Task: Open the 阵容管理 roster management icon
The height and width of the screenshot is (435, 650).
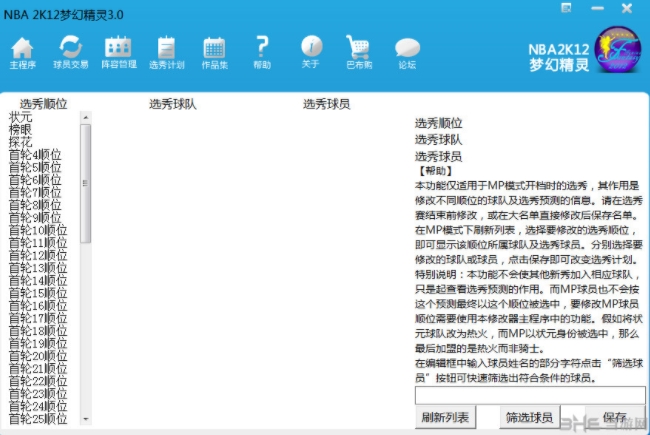Action: point(119,51)
